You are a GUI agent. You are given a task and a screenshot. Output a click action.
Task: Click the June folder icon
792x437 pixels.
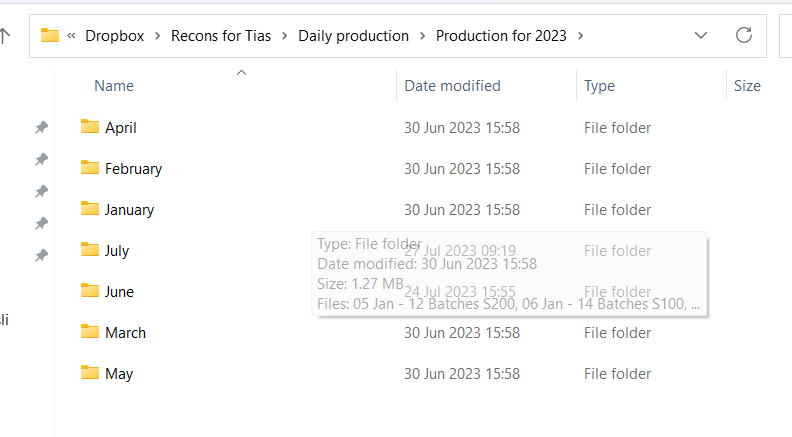(90, 291)
